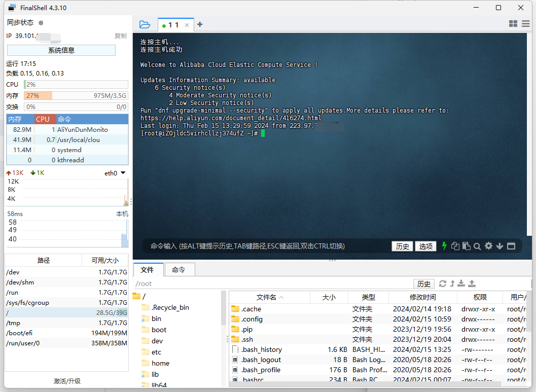Image resolution: width=536 pixels, height=392 pixels.
Task: Toggle terminal fullscreen window icon
Action: point(511,246)
